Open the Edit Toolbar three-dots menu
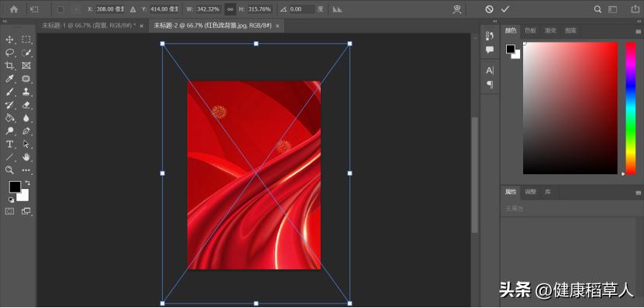The width and height of the screenshot is (644, 308). tap(26, 169)
